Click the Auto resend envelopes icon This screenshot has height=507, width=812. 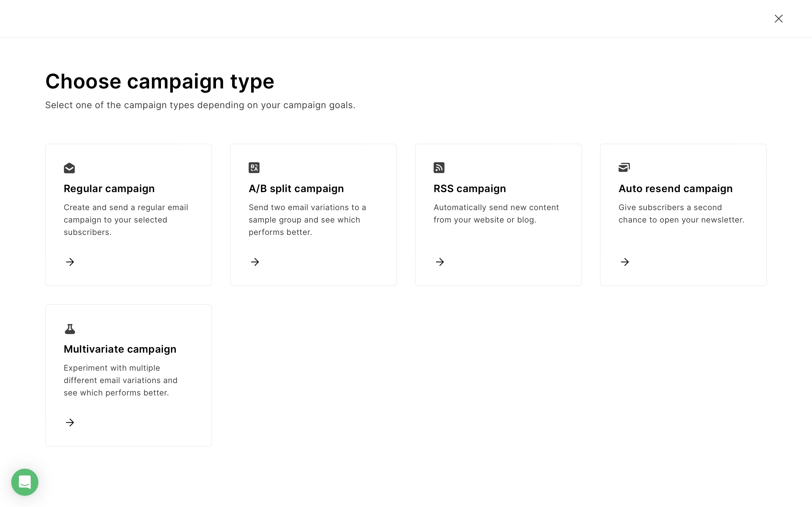[x=624, y=167]
